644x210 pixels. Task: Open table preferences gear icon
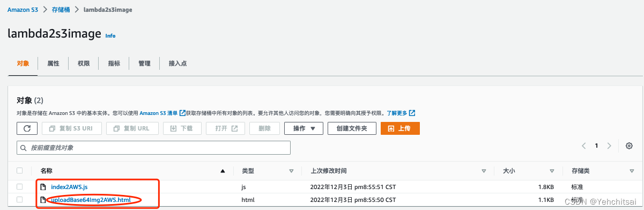630,146
